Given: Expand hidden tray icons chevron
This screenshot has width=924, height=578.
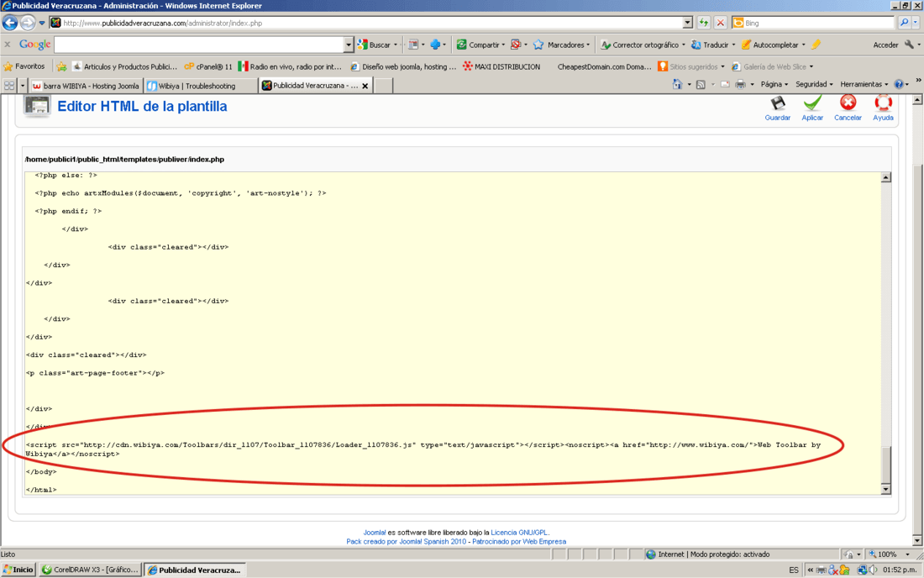Looking at the screenshot, I should pos(811,570).
